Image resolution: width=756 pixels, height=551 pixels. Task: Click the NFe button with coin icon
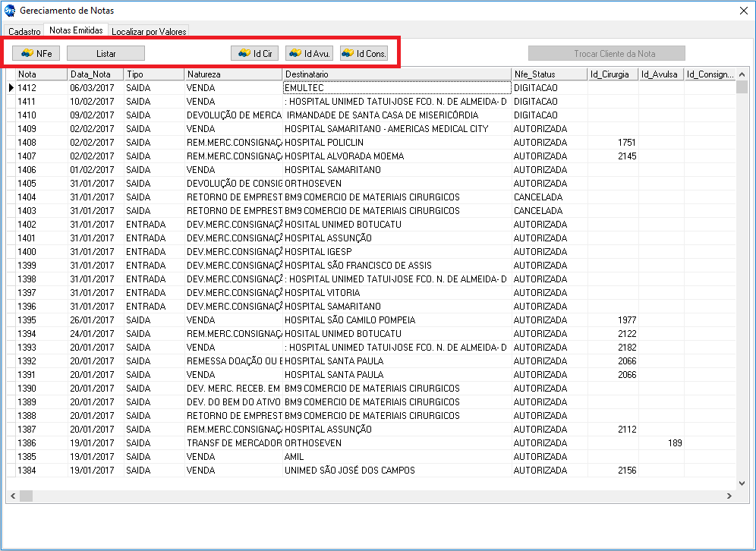(36, 53)
